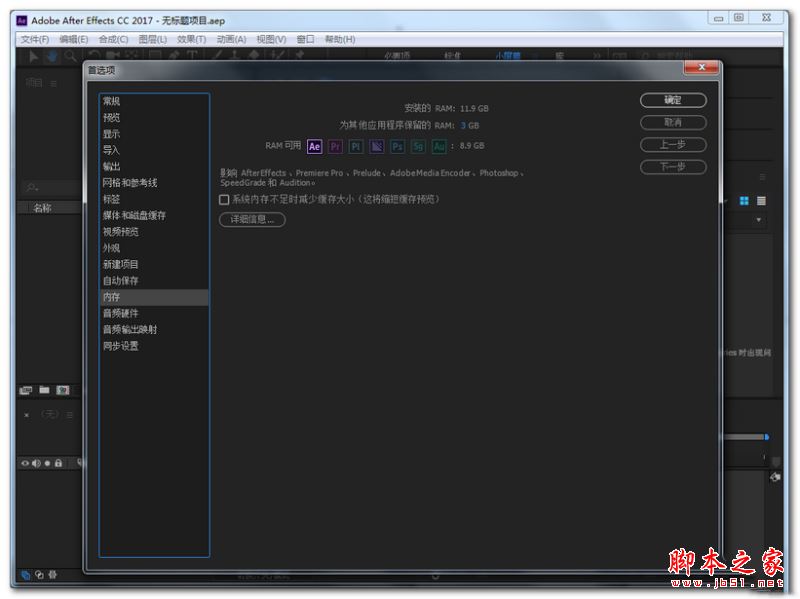Select the Clone Stamp tool

[235, 56]
